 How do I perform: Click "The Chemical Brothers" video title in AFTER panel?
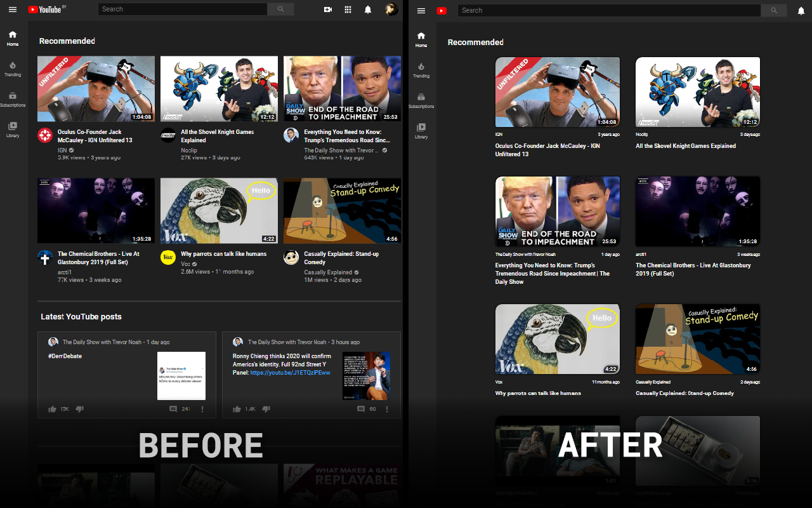[x=693, y=269]
